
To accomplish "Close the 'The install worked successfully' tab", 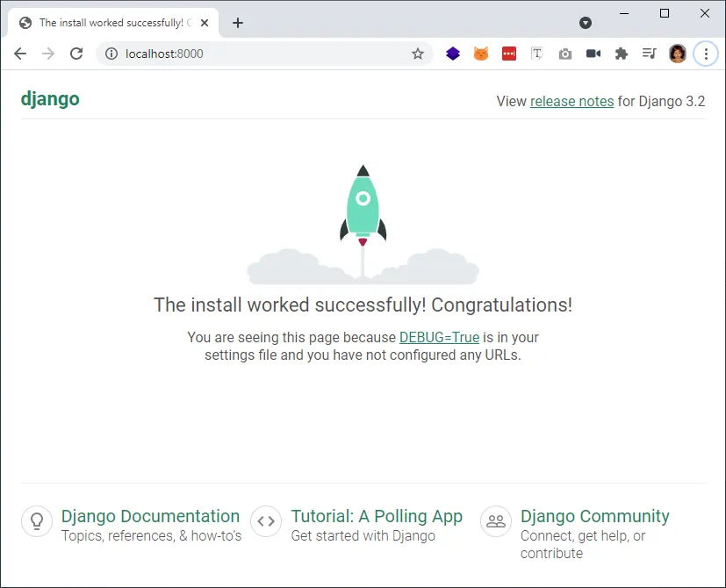I will [x=205, y=23].
